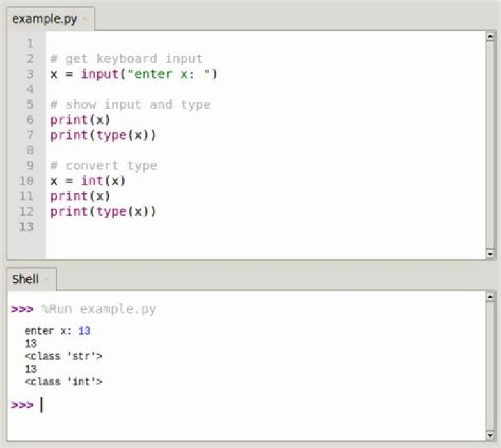Click the '# convert type' comment
The image size is (501, 448).
[x=104, y=166]
